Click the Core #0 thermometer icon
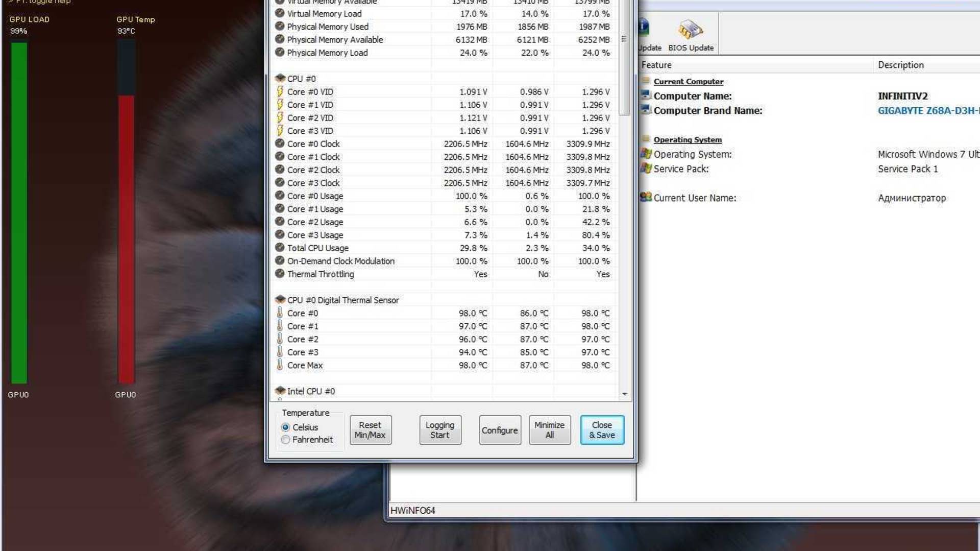980x551 pixels. tap(280, 313)
